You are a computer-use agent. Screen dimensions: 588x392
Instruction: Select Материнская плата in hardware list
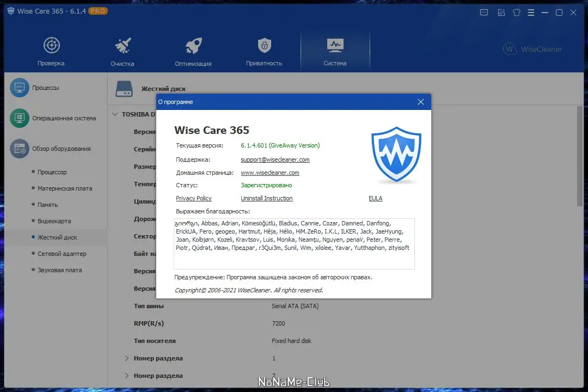pyautogui.click(x=65, y=188)
